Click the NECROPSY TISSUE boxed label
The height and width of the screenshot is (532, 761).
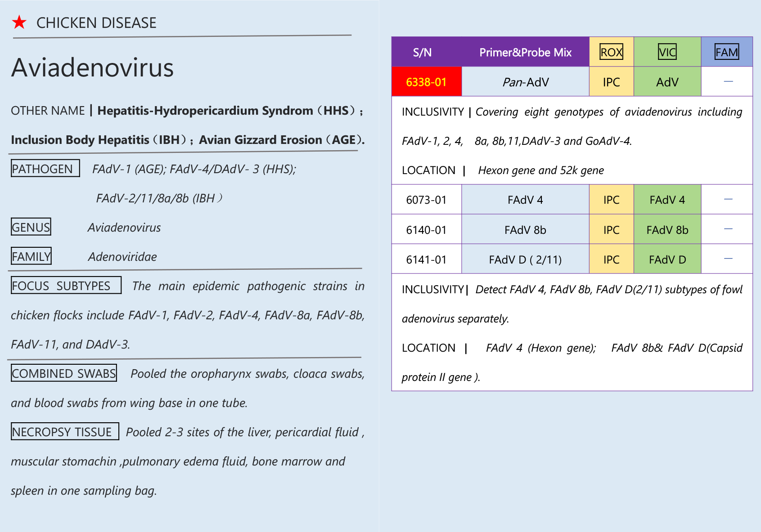click(x=65, y=432)
